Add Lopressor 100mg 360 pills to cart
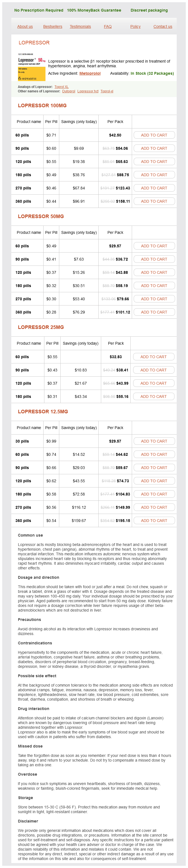Viewport: 188px width, 868px height. [154, 201]
